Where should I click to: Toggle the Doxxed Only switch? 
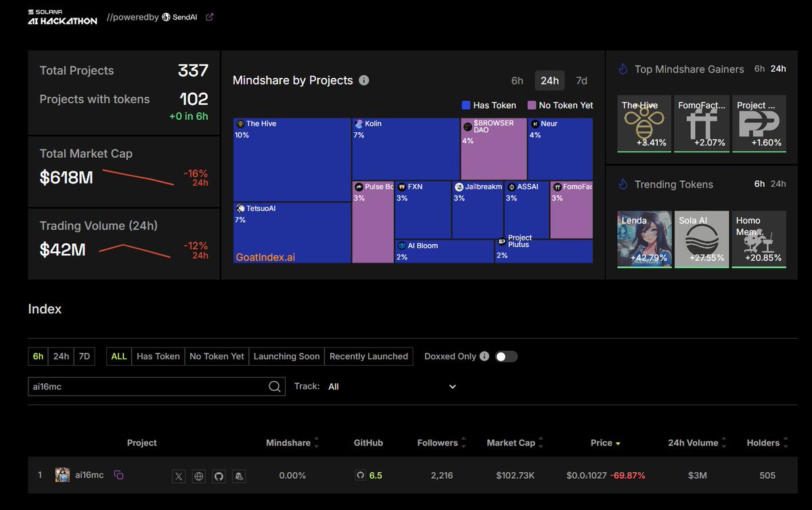[x=506, y=356]
